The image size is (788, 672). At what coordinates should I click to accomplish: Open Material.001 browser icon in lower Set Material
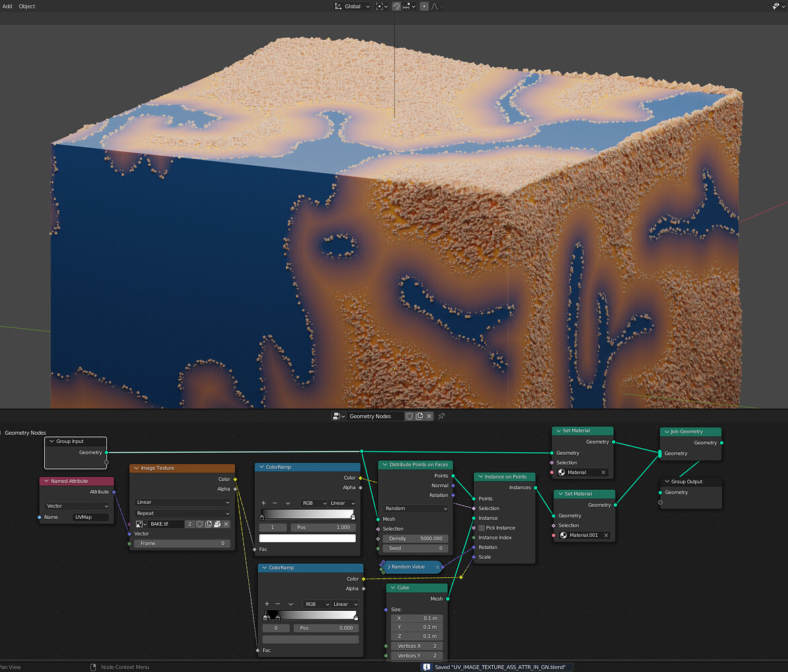(x=564, y=536)
